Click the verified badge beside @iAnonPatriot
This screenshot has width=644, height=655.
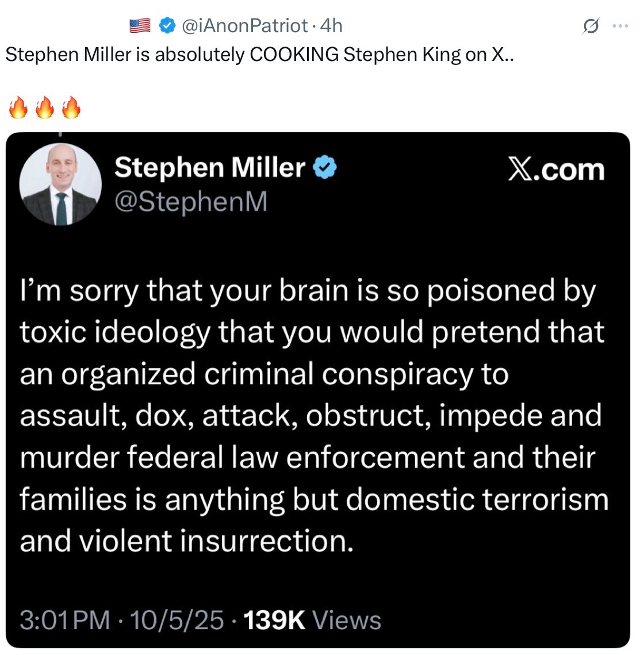click(x=167, y=25)
